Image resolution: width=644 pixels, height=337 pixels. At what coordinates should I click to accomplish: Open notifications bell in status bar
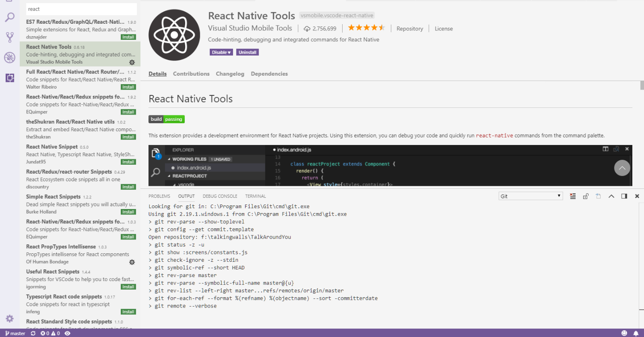pos(636,333)
